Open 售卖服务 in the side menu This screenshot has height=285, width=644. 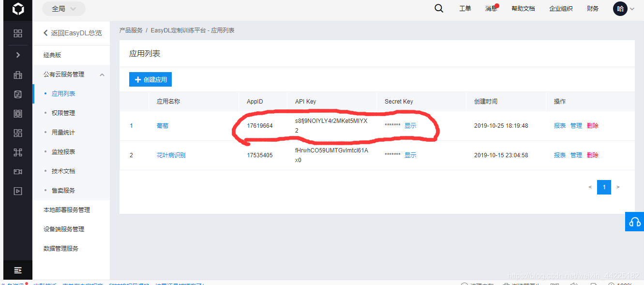[63, 191]
